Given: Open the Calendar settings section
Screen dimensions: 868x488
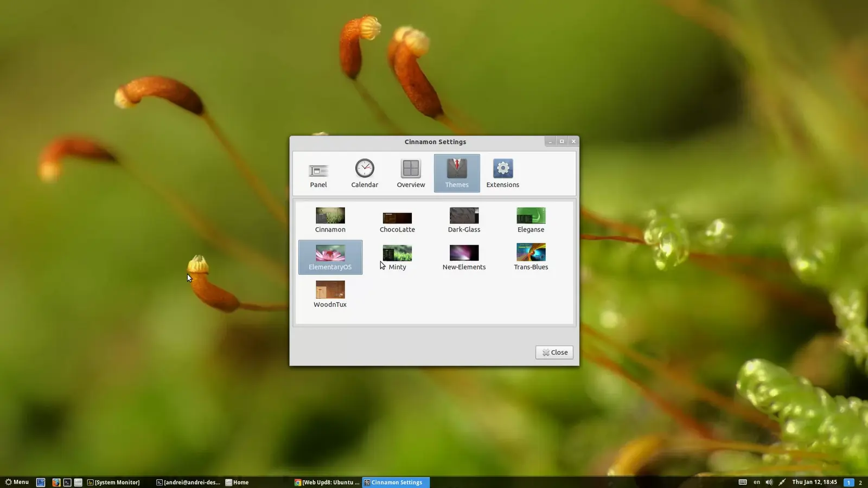Looking at the screenshot, I should [365, 174].
